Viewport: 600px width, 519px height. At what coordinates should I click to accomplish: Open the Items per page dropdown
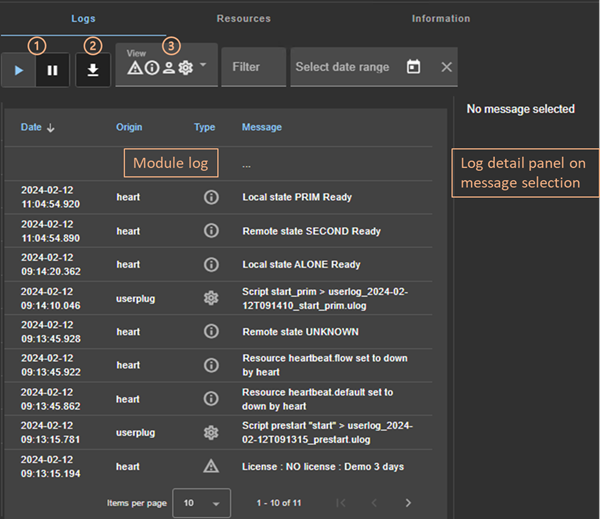(201, 501)
